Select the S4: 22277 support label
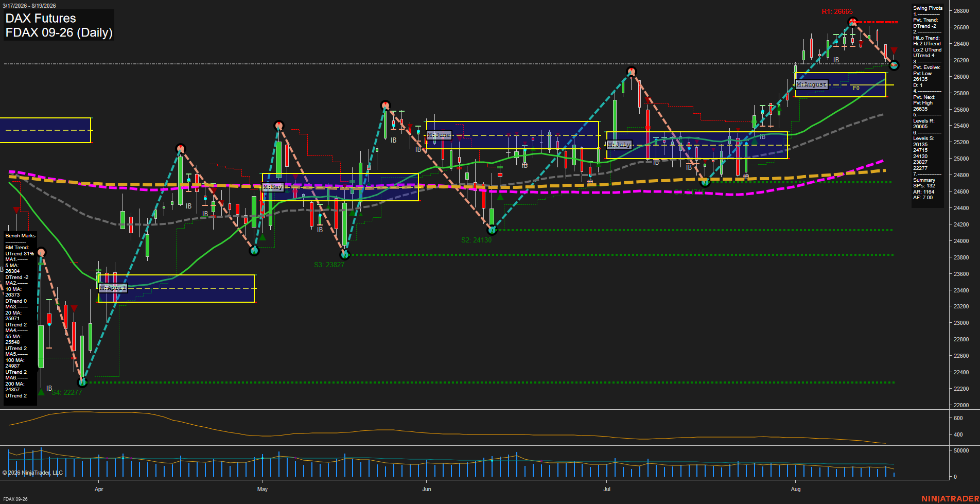 coord(66,392)
